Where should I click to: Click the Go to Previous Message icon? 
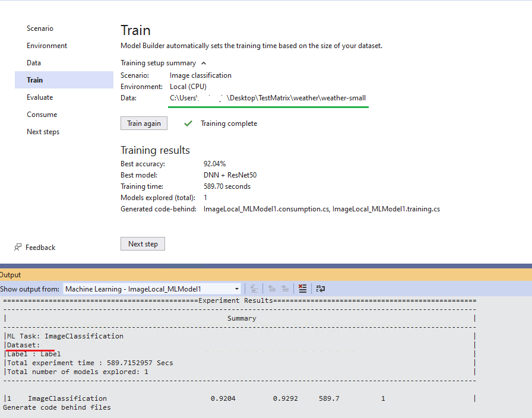[272, 289]
